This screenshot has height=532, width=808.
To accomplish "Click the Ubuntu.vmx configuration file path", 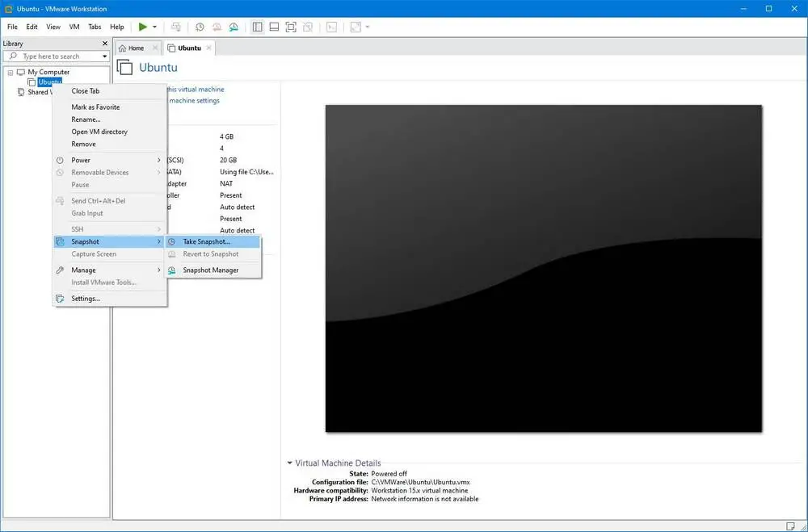I will pyautogui.click(x=420, y=482).
